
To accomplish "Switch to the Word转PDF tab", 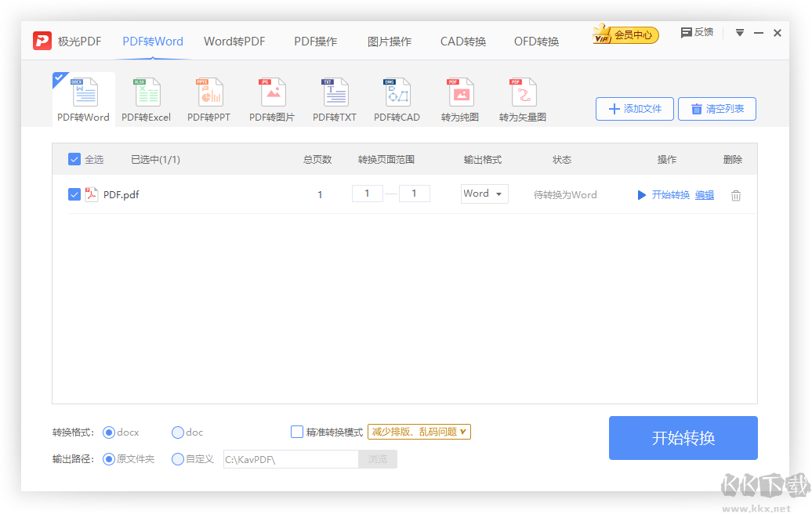I will [x=234, y=42].
